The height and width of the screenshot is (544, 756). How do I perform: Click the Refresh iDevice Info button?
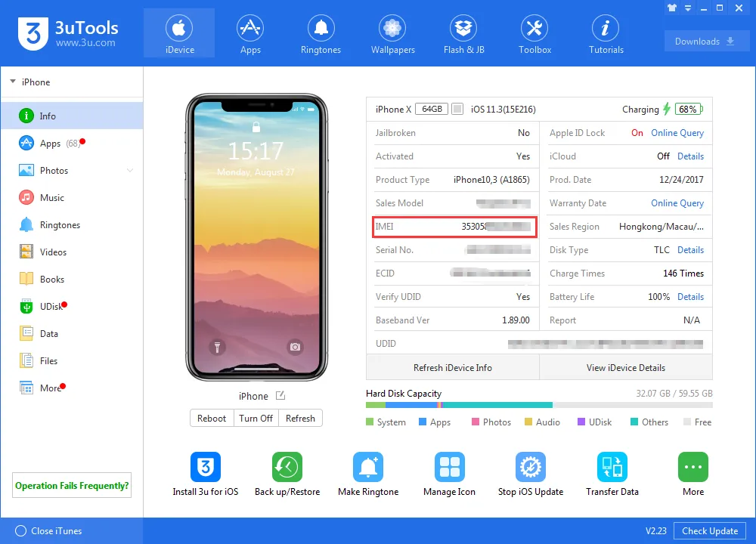(452, 368)
